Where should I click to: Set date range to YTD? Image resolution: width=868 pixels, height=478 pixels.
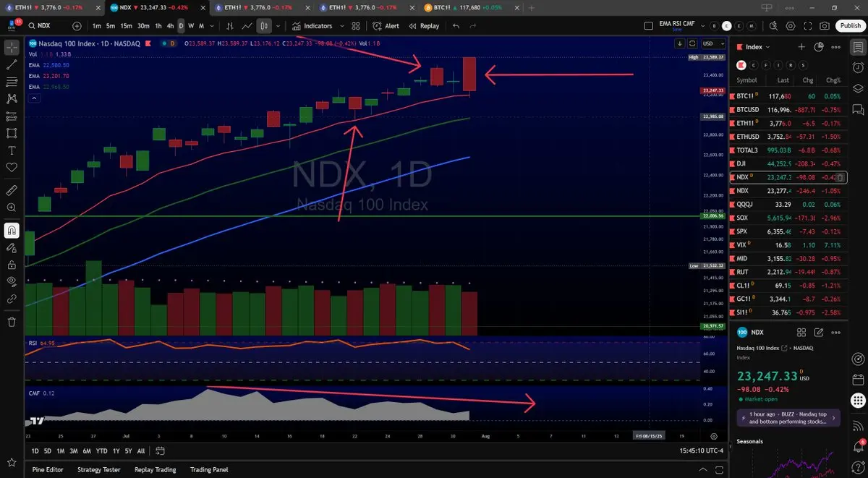pyautogui.click(x=101, y=451)
